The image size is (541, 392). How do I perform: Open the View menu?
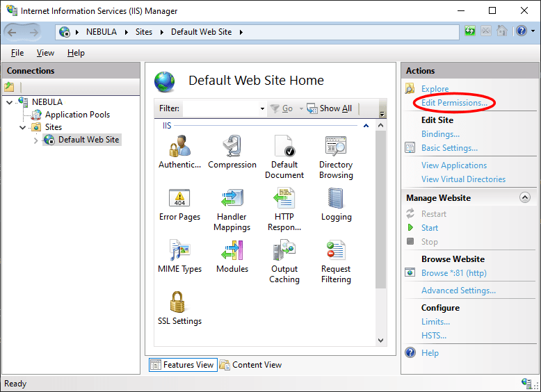[45, 53]
